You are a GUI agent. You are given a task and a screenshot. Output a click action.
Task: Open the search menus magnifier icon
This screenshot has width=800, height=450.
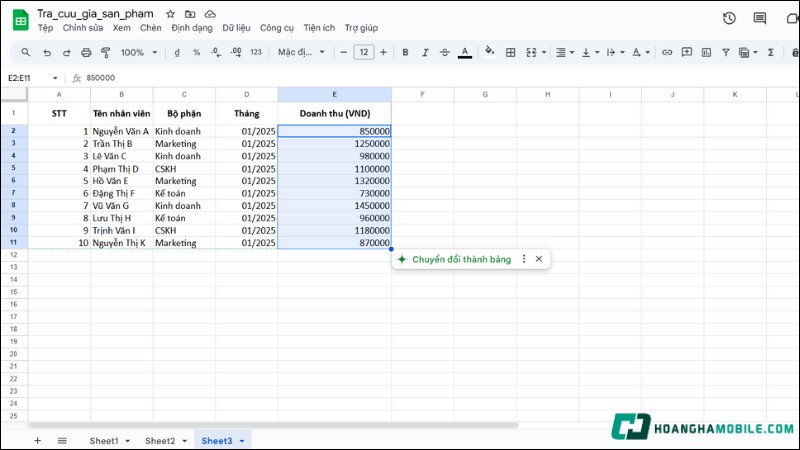click(26, 52)
